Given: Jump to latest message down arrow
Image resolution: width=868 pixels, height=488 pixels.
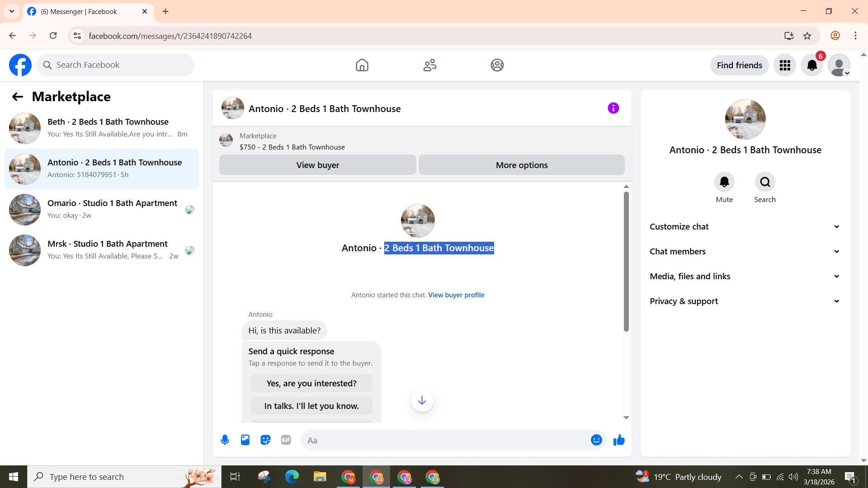Looking at the screenshot, I should pos(422,400).
